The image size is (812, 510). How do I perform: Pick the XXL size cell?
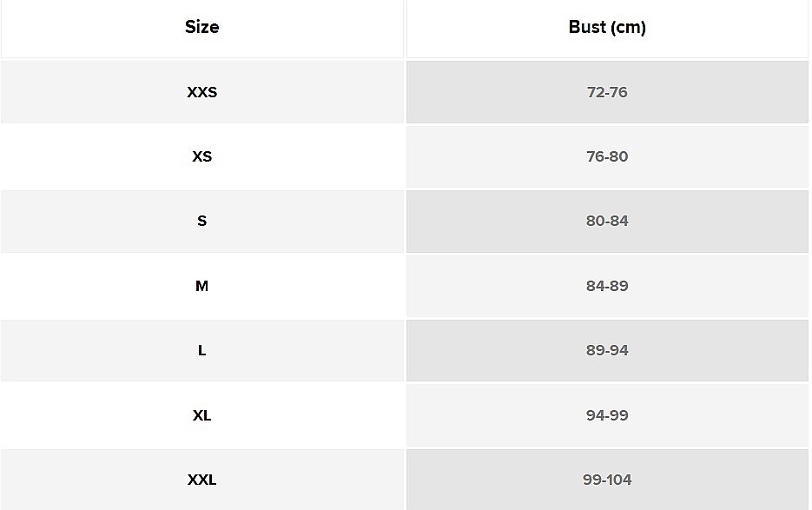[201, 480]
